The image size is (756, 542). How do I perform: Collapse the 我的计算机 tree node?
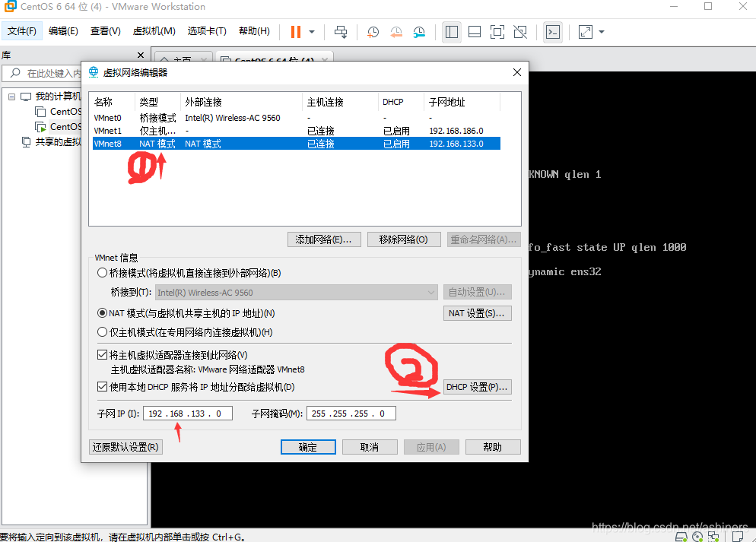[11, 97]
